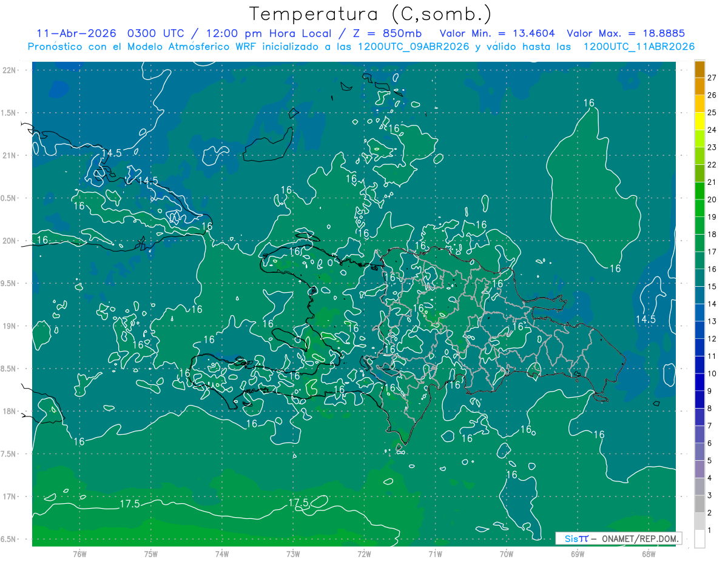Click the 17.5 contour label near 73W
The image size is (728, 562).
click(x=298, y=503)
